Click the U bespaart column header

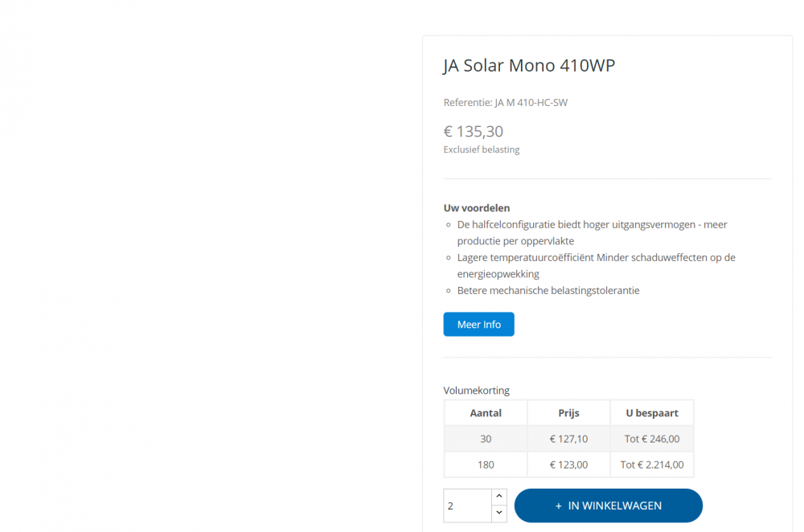(652, 413)
